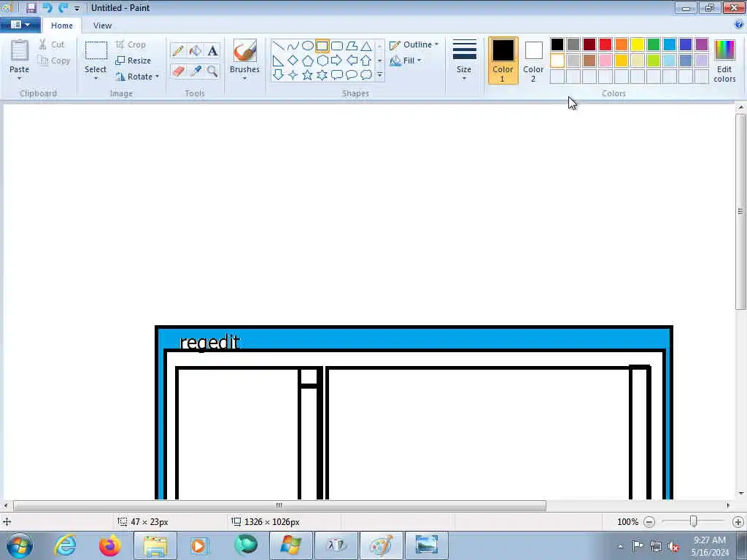Viewport: 747px width, 560px height.
Task: Choose the Down arrow shape
Action: [x=279, y=75]
